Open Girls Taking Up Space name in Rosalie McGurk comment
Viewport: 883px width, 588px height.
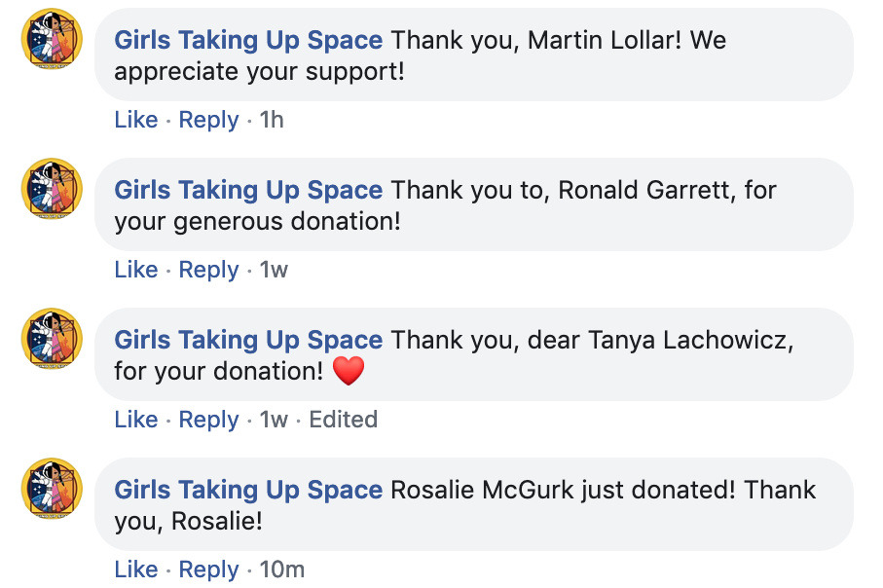pos(248,490)
